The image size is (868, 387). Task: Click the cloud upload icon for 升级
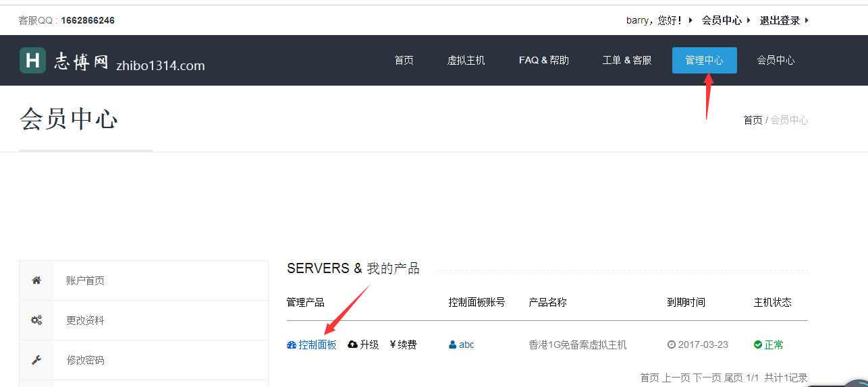[352, 345]
